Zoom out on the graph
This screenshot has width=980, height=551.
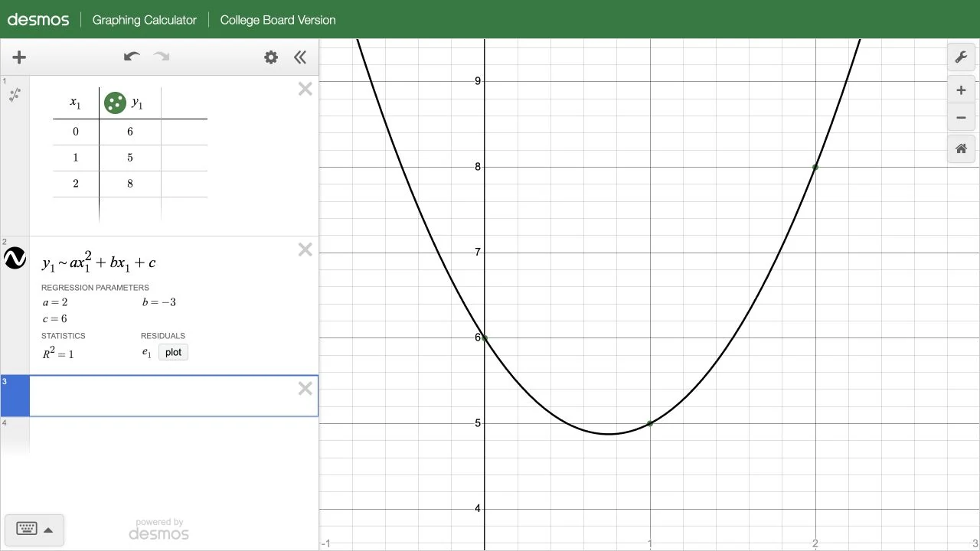(x=961, y=118)
